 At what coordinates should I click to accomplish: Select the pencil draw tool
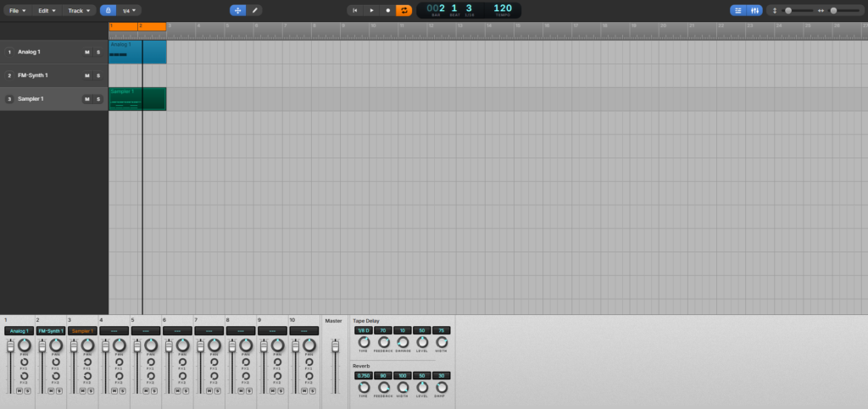pos(254,10)
